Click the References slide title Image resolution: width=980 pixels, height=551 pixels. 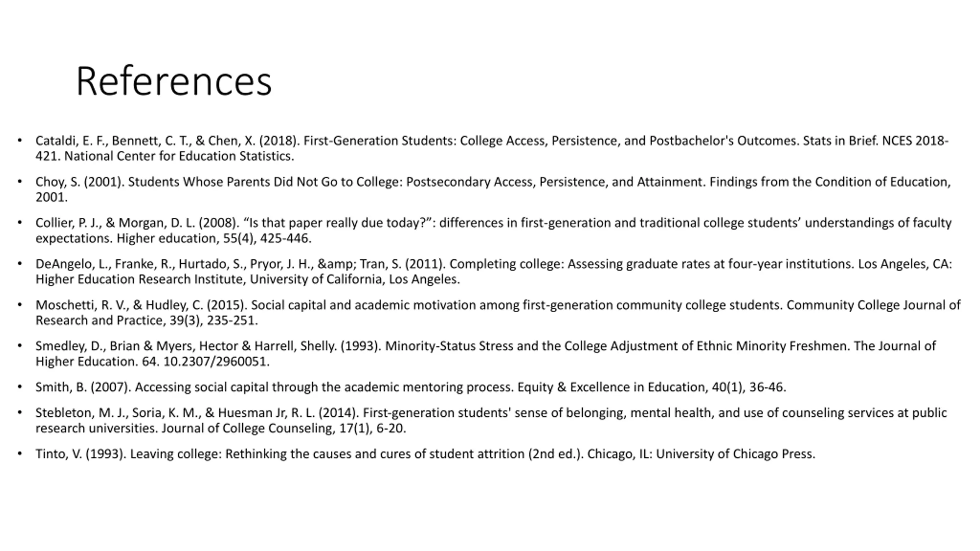point(174,81)
